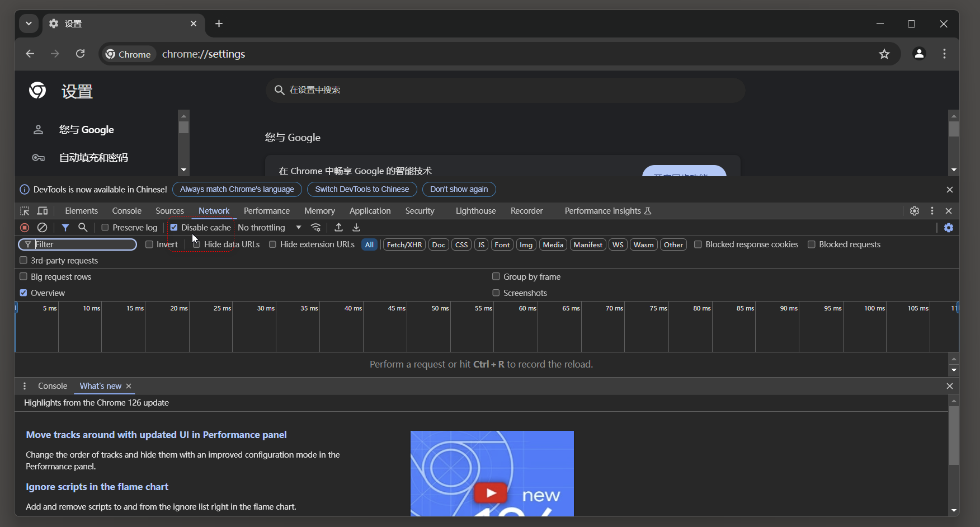
Task: Switch to the Console tab
Action: tap(127, 211)
